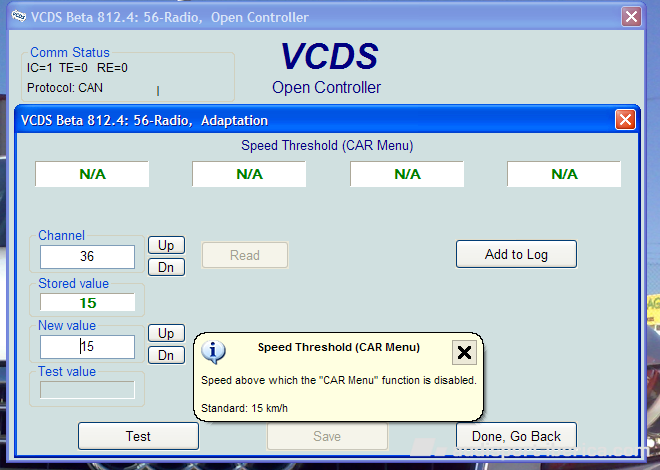Image resolution: width=660 pixels, height=470 pixels.
Task: Increase Channel number with Up button
Action: point(166,245)
